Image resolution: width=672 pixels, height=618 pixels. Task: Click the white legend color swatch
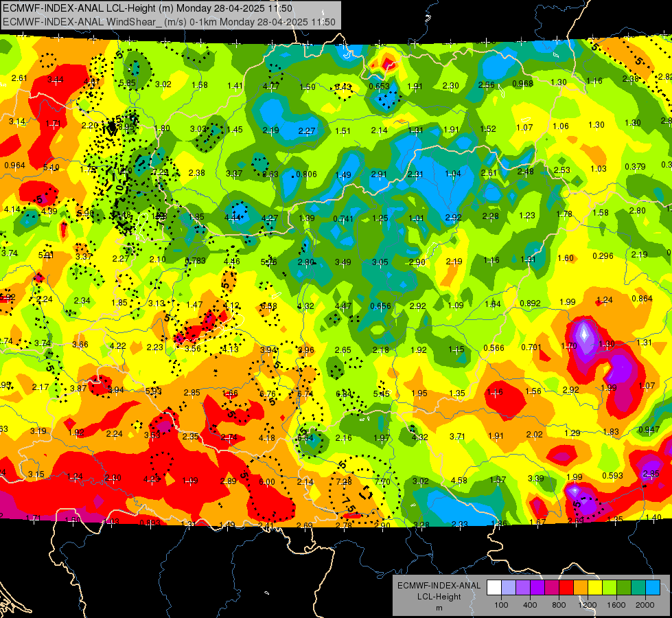point(494,588)
